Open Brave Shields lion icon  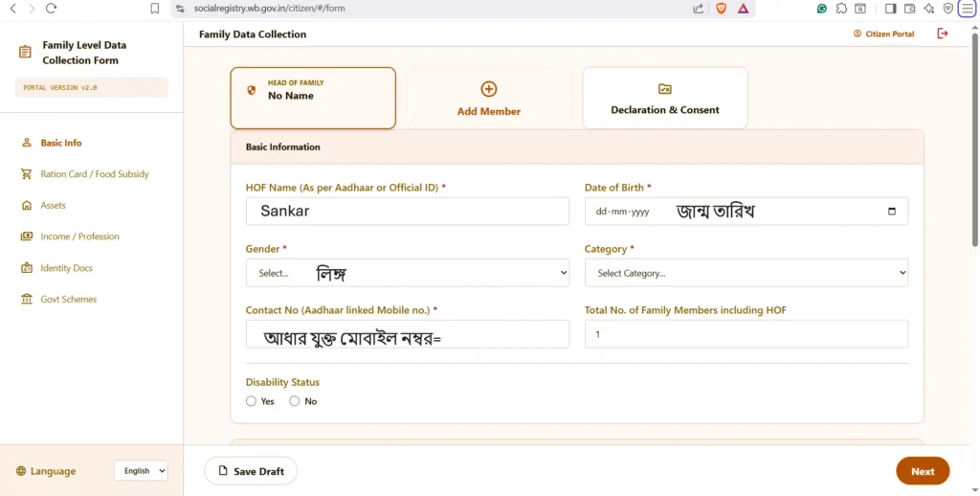click(721, 9)
